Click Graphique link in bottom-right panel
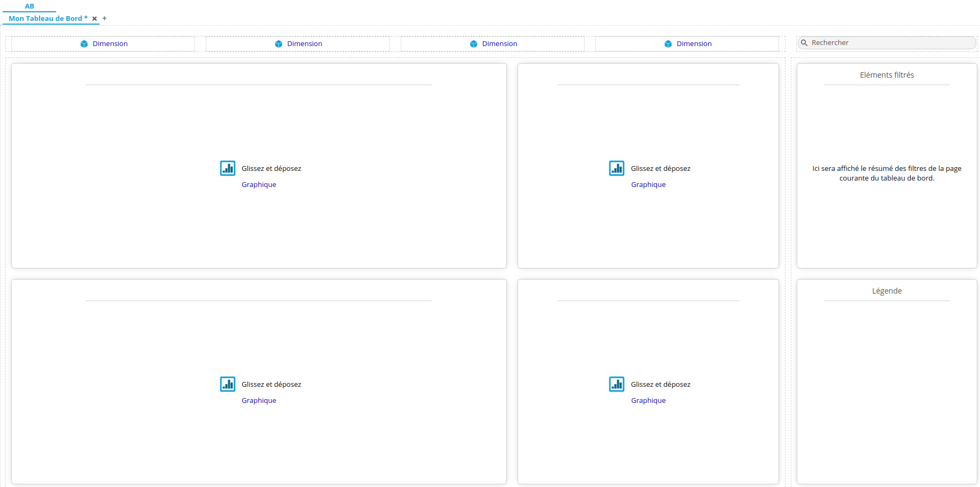Screen dimensions: 980x487 click(x=648, y=400)
